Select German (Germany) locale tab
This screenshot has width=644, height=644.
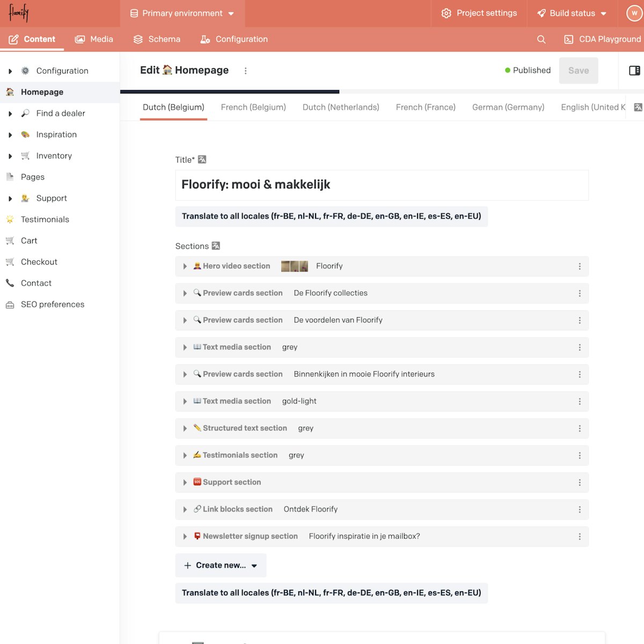[x=508, y=107]
